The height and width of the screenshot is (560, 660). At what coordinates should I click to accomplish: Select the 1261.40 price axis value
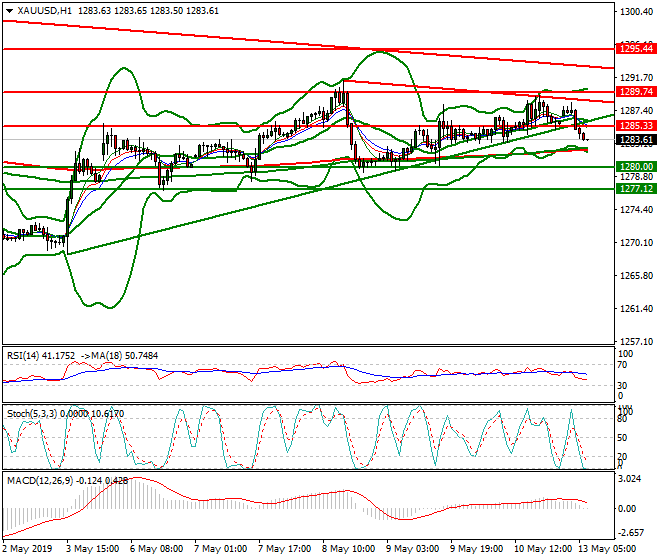636,309
